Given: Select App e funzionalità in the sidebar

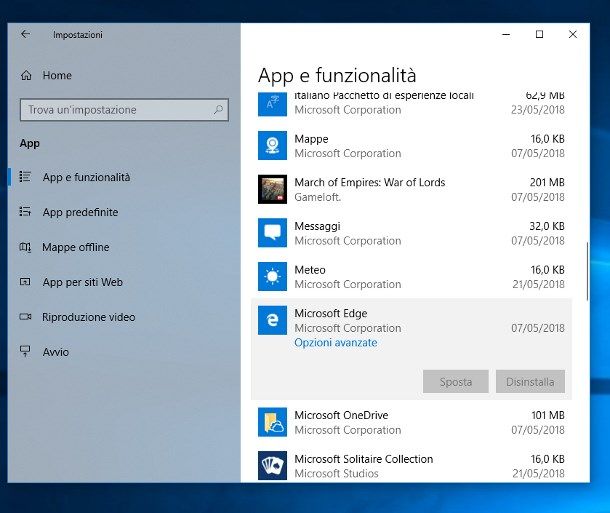Looking at the screenshot, I should point(86,177).
